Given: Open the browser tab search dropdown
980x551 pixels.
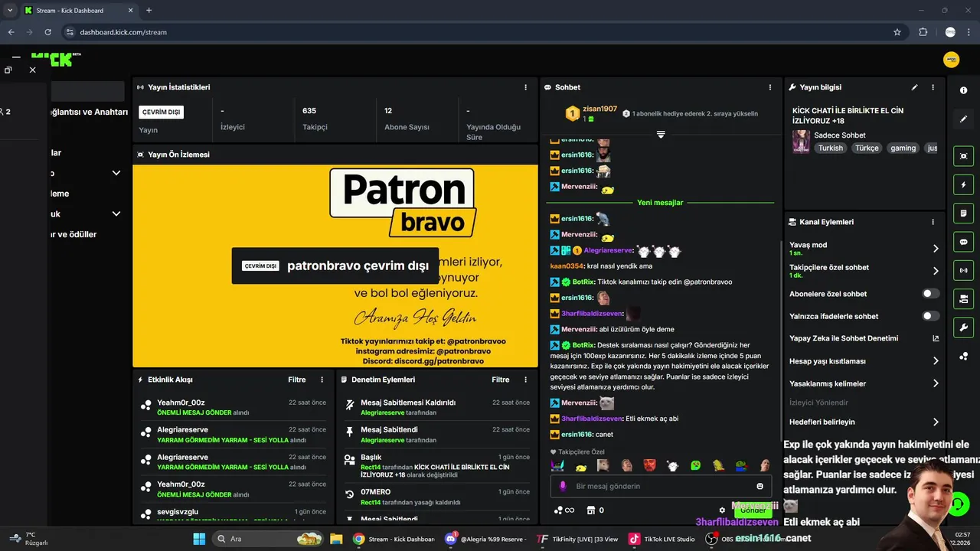Looking at the screenshot, I should click(x=10, y=10).
